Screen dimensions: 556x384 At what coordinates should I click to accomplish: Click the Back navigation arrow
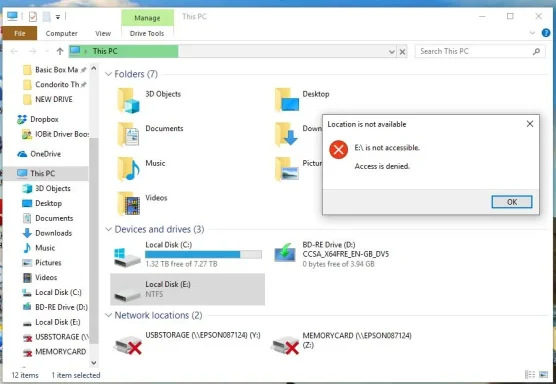(x=15, y=51)
